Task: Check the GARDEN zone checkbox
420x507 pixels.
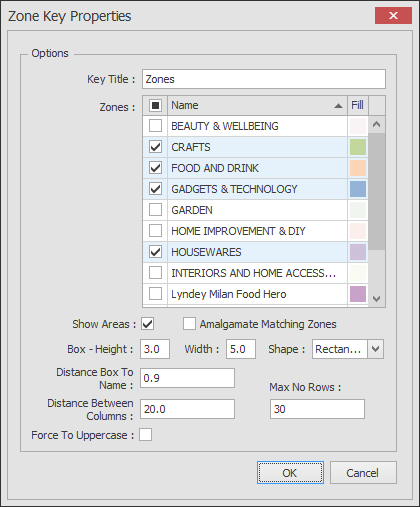Action: click(x=155, y=210)
